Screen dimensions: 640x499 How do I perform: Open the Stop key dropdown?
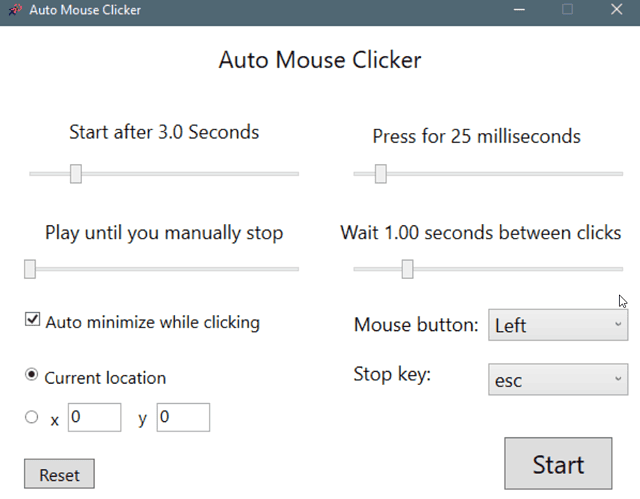[x=558, y=379]
